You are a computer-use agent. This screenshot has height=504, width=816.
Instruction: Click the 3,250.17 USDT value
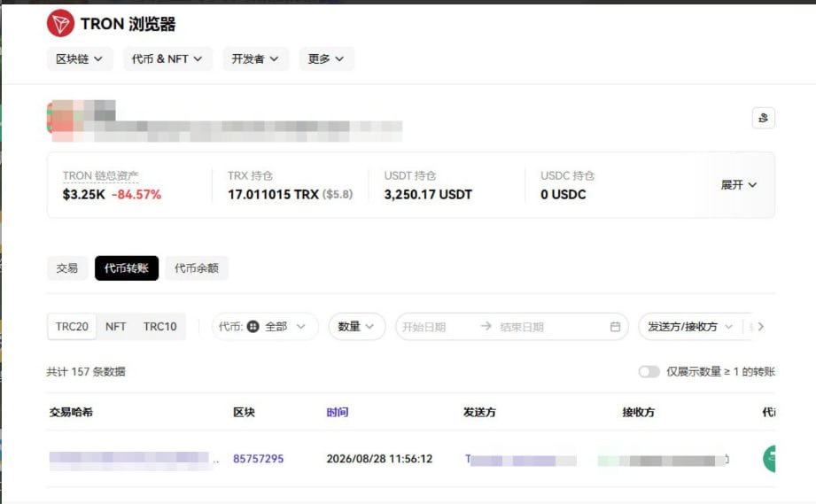(x=428, y=195)
